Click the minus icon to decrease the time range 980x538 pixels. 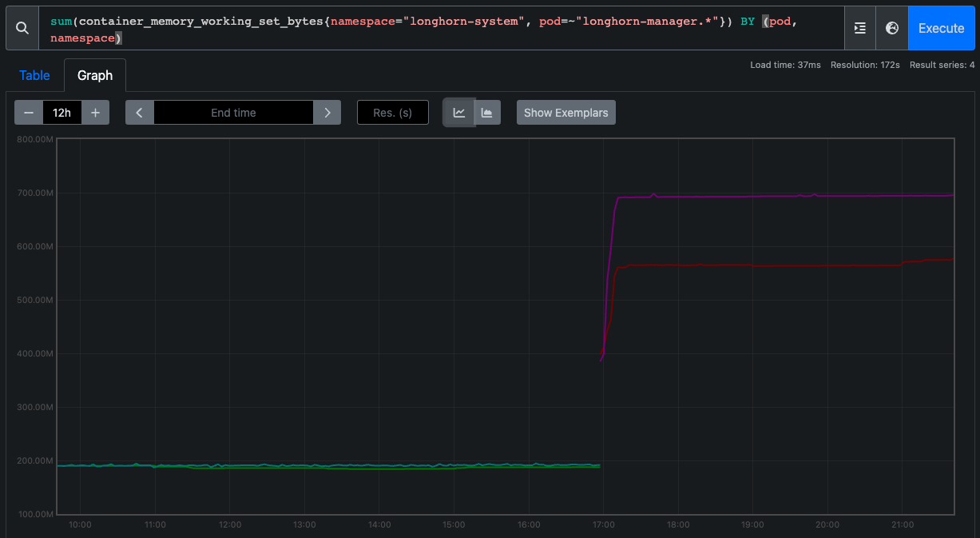(x=28, y=112)
